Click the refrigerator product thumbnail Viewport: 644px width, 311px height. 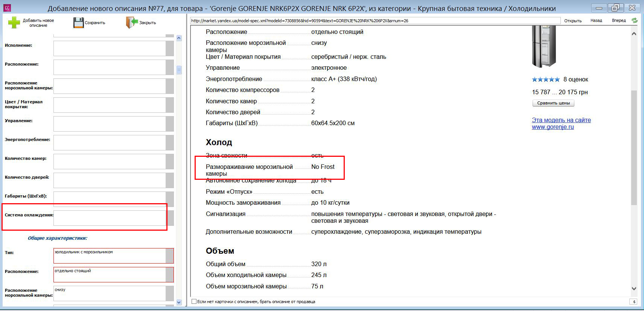544,46
